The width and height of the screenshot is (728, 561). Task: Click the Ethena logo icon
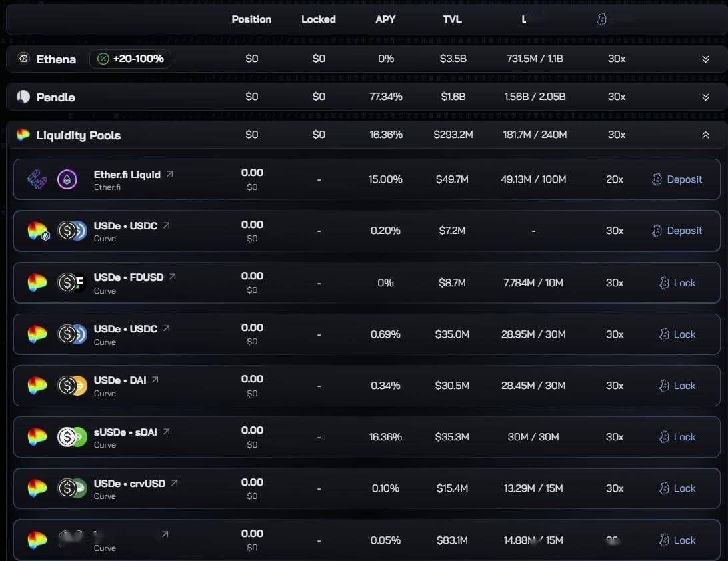[23, 59]
